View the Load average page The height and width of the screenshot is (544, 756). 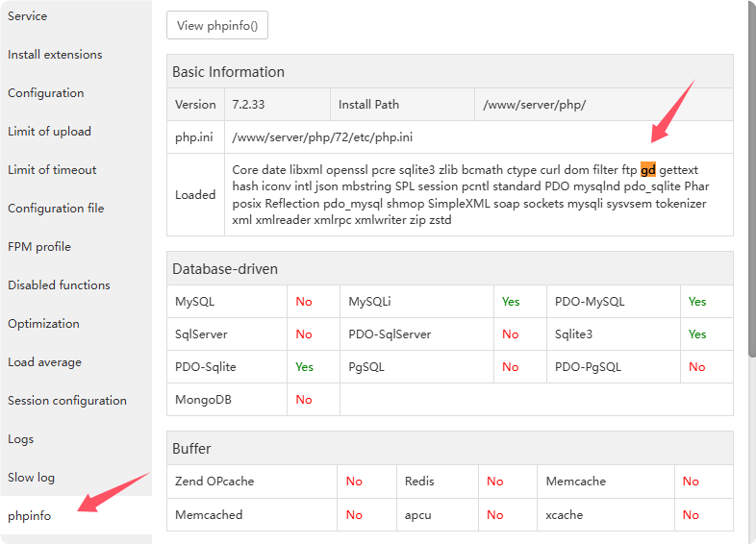pyautogui.click(x=44, y=362)
